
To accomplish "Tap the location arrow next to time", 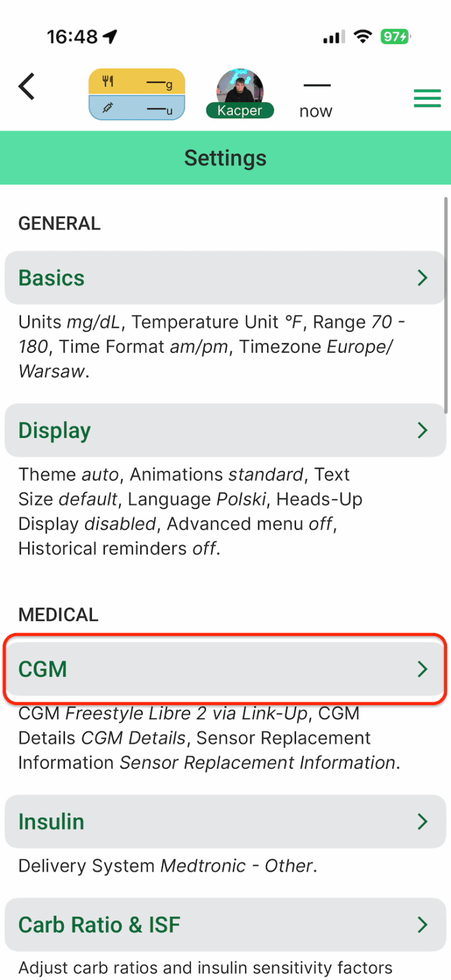I will [x=110, y=37].
